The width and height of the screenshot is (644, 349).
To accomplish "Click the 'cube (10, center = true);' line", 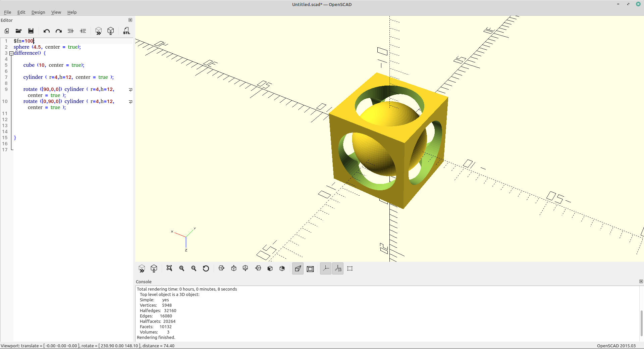I will click(x=54, y=65).
